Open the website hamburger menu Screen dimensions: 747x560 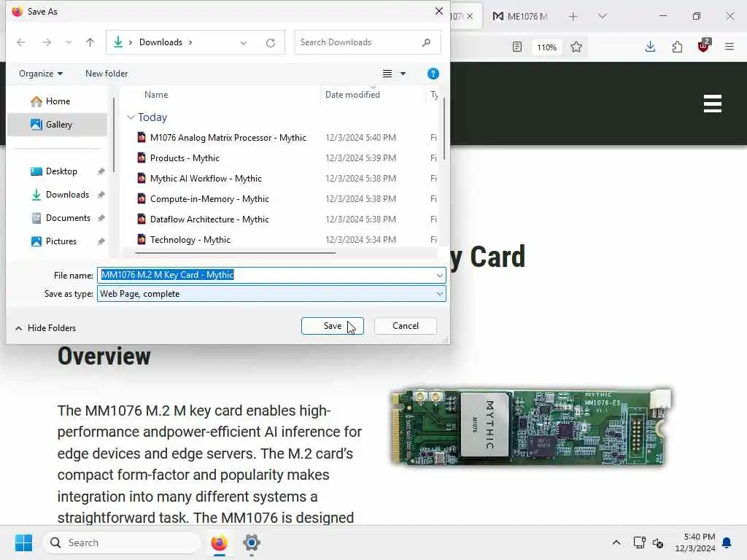[713, 104]
